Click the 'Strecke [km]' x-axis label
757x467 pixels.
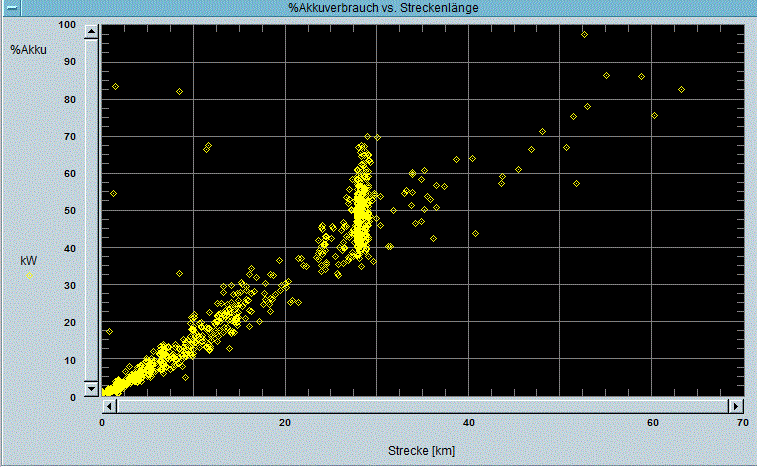point(420,451)
